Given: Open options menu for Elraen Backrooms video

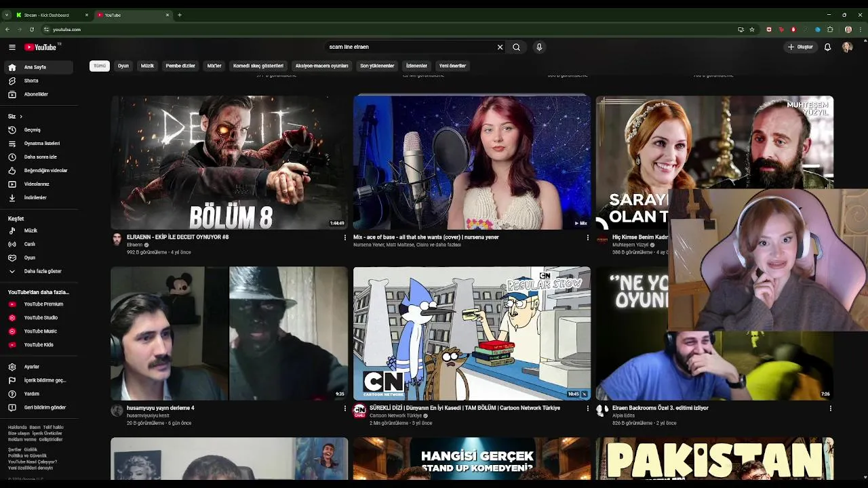Looking at the screenshot, I should (830, 409).
